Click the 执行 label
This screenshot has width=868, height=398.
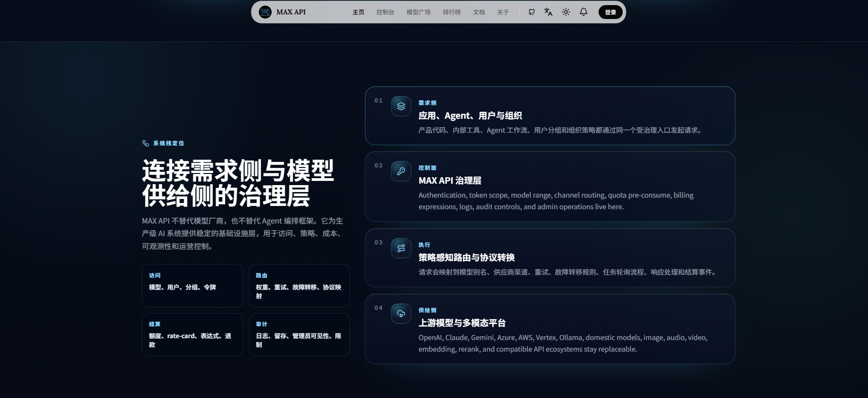coord(424,245)
